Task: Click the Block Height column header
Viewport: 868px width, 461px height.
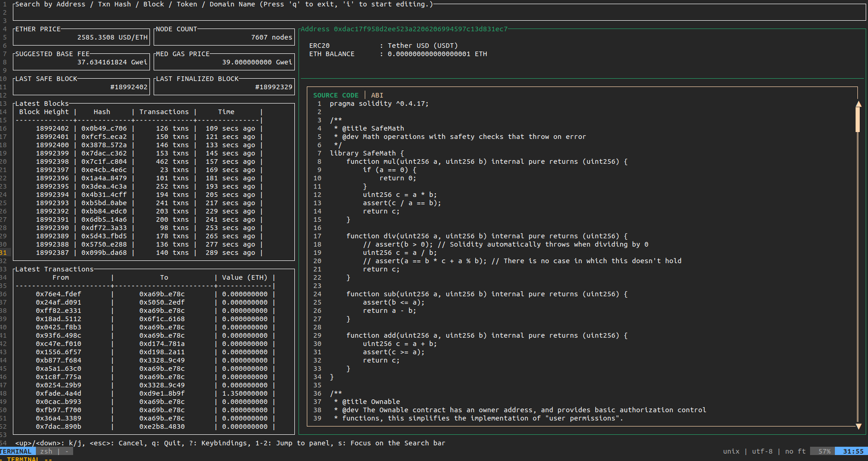Action: coord(44,112)
